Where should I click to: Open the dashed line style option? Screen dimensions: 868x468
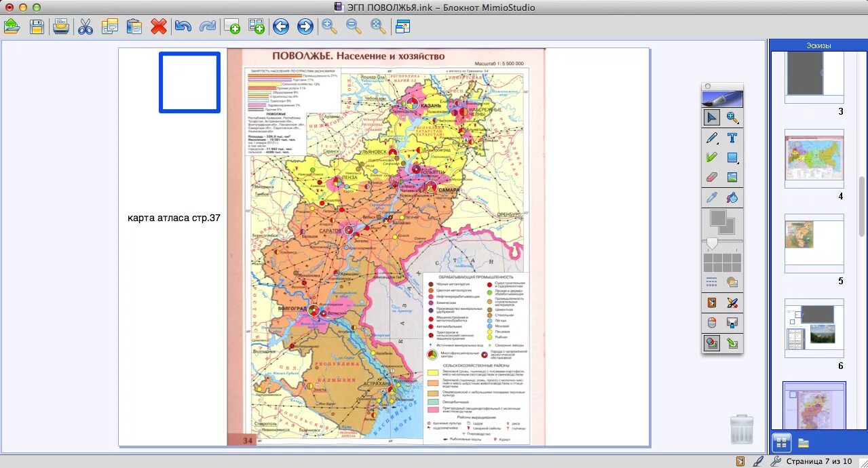coord(712,281)
